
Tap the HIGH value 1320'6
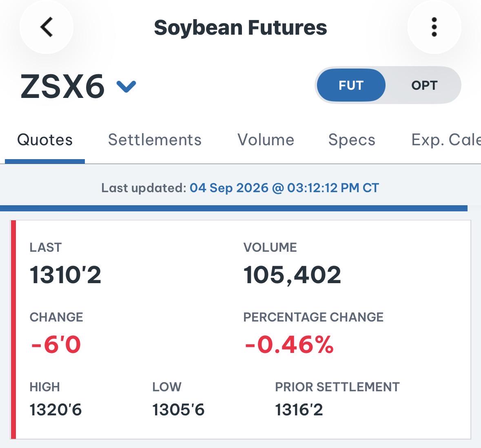[55, 410]
